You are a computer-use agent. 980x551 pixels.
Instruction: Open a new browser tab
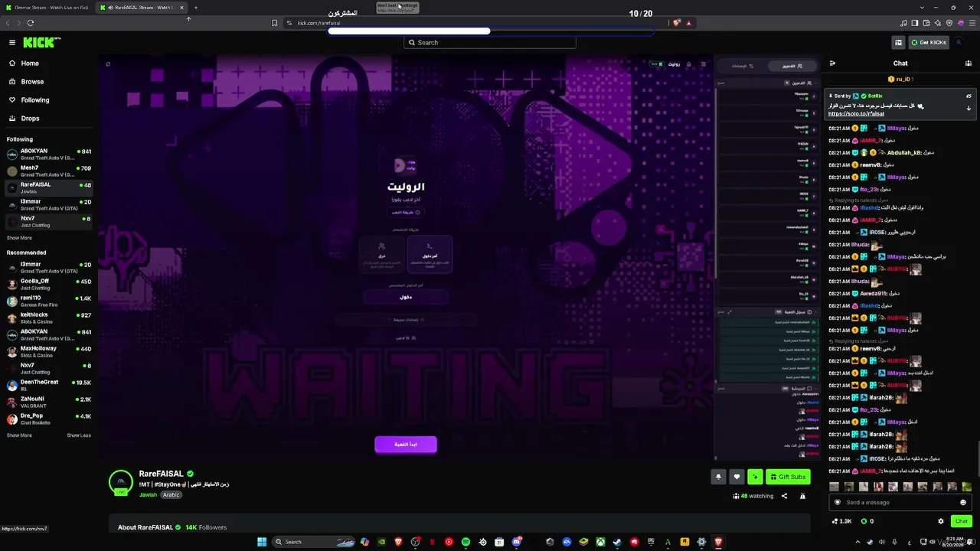(x=196, y=8)
